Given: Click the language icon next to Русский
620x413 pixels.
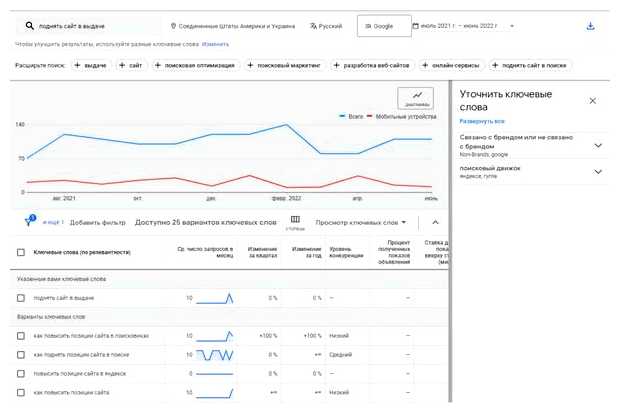Looking at the screenshot, I should click(x=315, y=26).
